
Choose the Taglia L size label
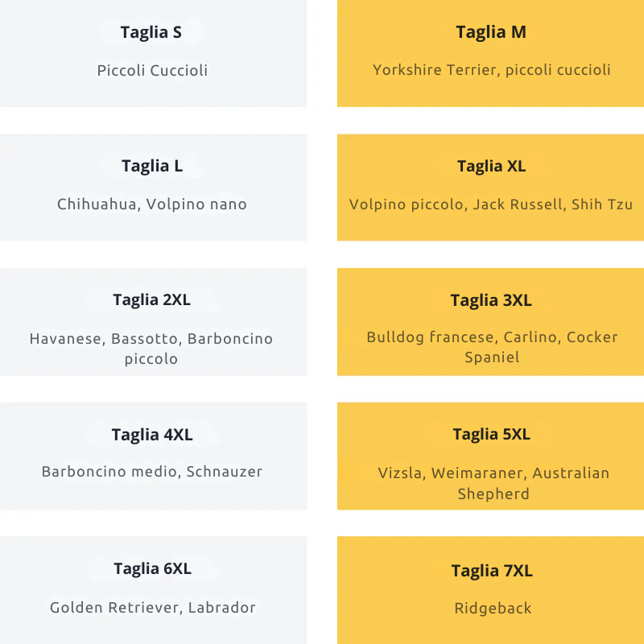[152, 166]
